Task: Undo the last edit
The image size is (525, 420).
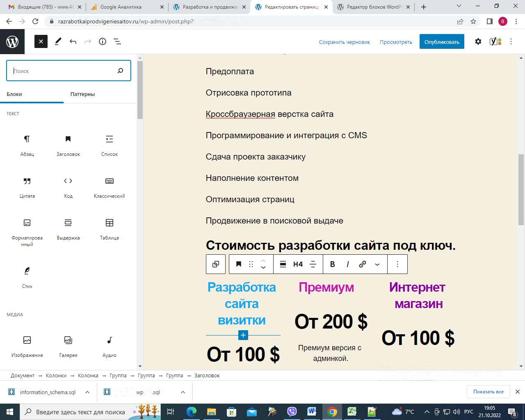Action: point(73,41)
